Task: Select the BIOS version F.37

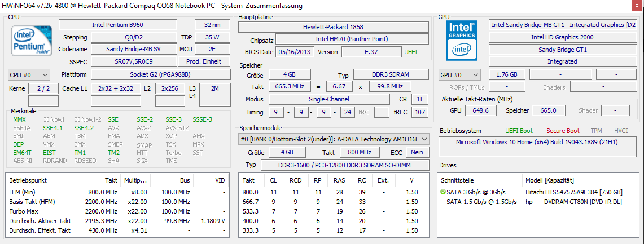Action: coord(372,52)
